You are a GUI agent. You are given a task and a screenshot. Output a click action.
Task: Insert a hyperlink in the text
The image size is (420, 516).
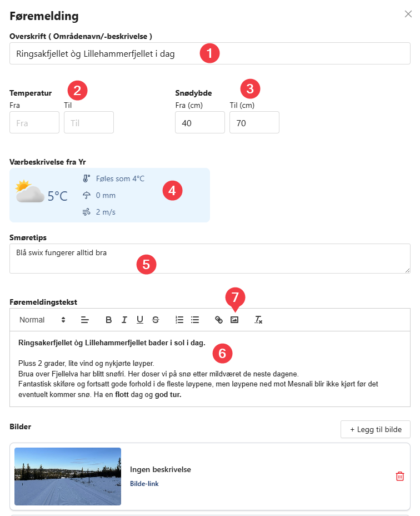pyautogui.click(x=219, y=320)
